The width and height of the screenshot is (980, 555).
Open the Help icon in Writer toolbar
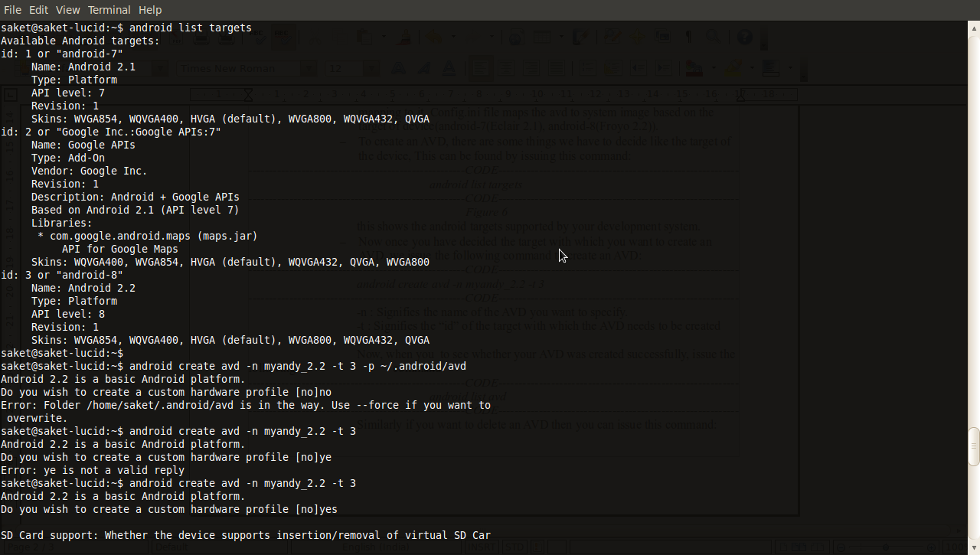[745, 37]
